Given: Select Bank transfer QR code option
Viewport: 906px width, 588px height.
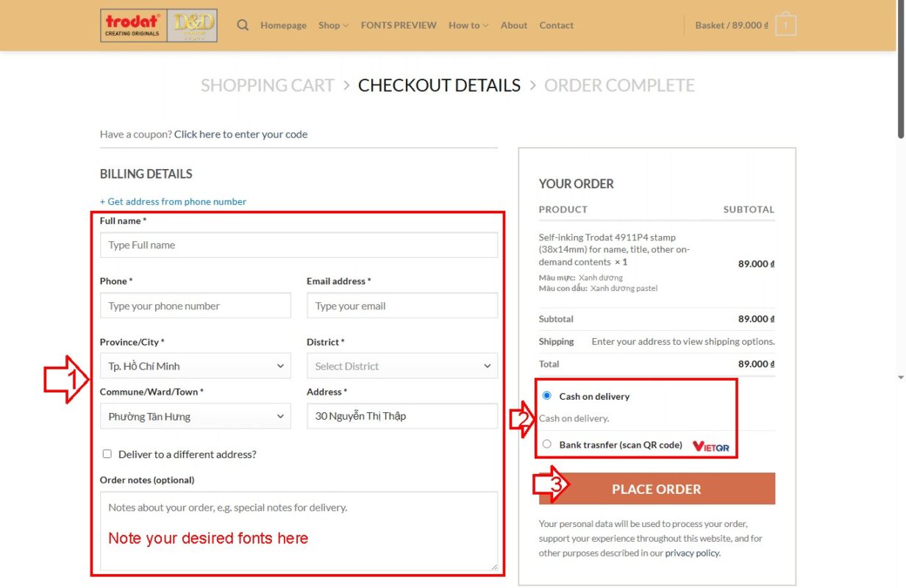Looking at the screenshot, I should 546,444.
